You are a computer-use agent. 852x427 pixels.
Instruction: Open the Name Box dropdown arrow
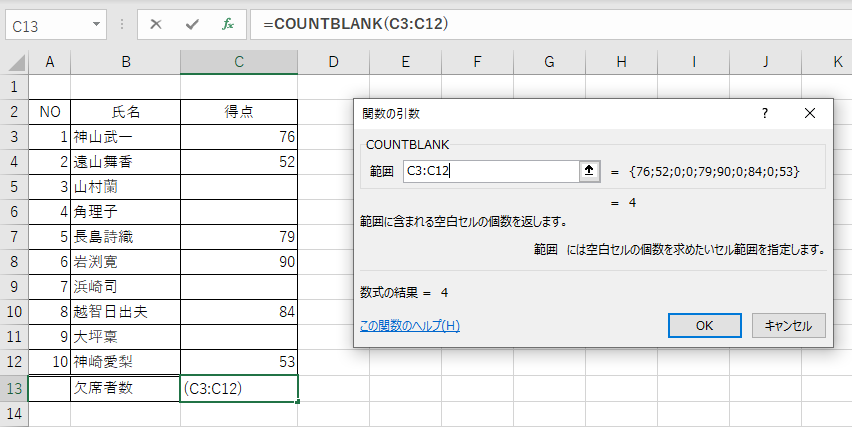tap(96, 24)
